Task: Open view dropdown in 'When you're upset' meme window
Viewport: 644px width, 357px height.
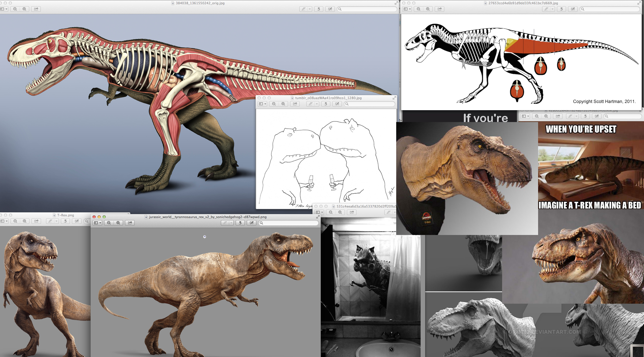Action: tap(525, 116)
